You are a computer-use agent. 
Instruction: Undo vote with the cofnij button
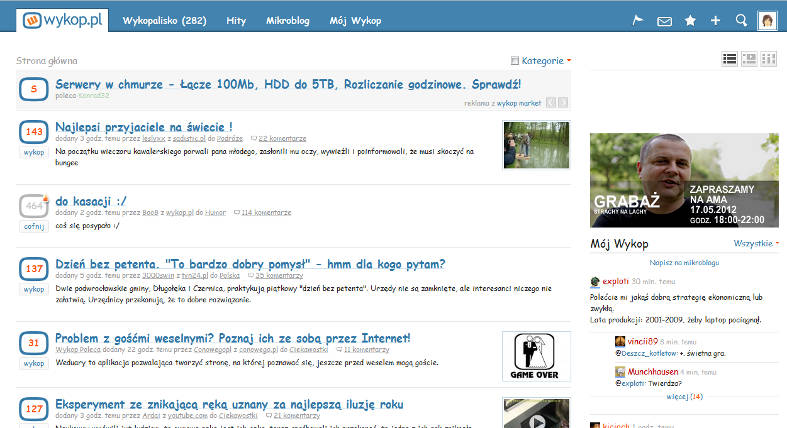coord(34,226)
